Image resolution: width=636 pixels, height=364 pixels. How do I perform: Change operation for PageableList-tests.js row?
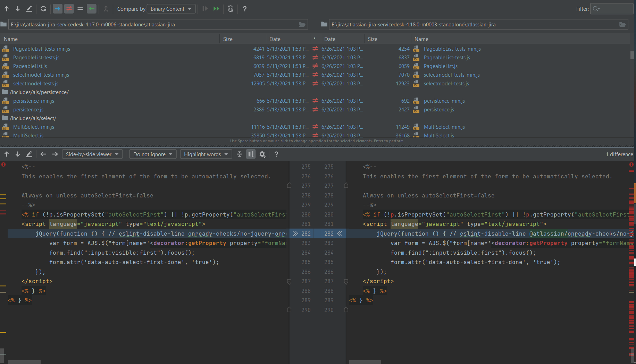point(315,58)
